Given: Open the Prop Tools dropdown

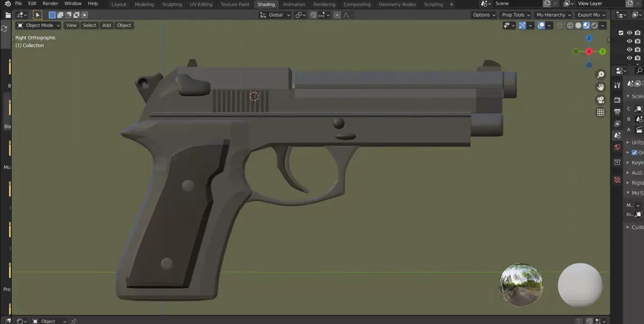Looking at the screenshot, I should point(516,15).
